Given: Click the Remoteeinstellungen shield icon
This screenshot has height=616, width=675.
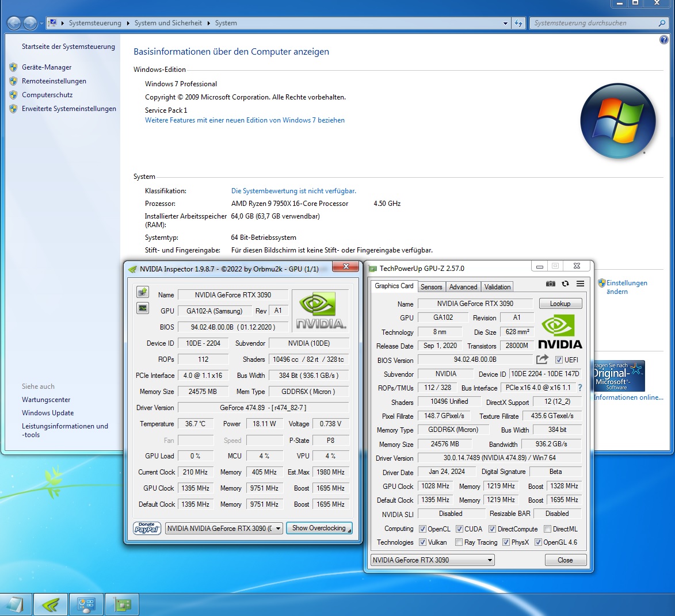Looking at the screenshot, I should (x=13, y=81).
